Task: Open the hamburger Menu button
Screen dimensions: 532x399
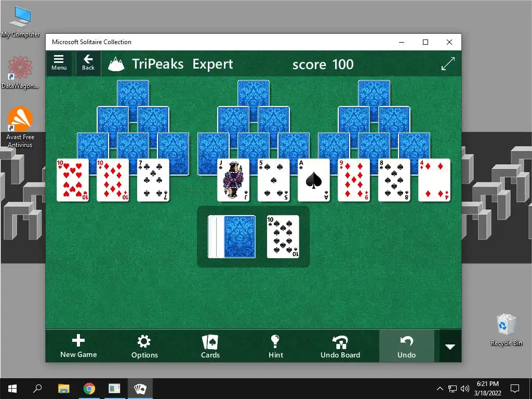Action: pyautogui.click(x=59, y=63)
